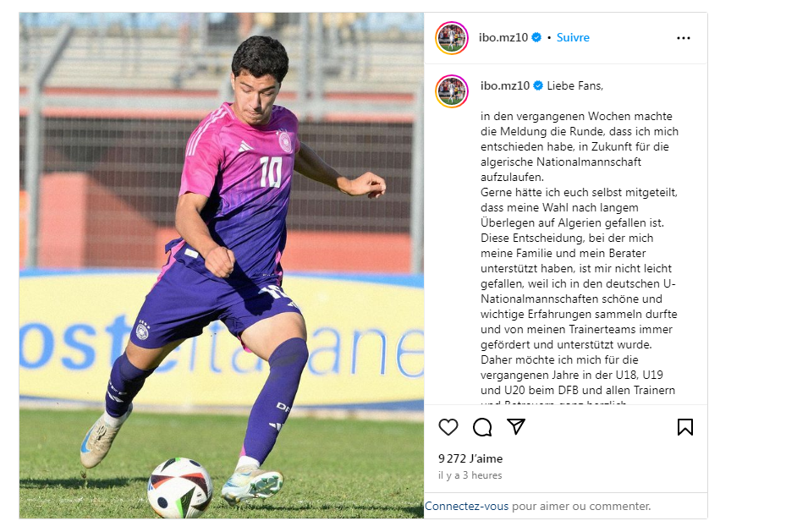Click the football shown in the post photo
The height and width of the screenshot is (532, 786).
click(180, 488)
